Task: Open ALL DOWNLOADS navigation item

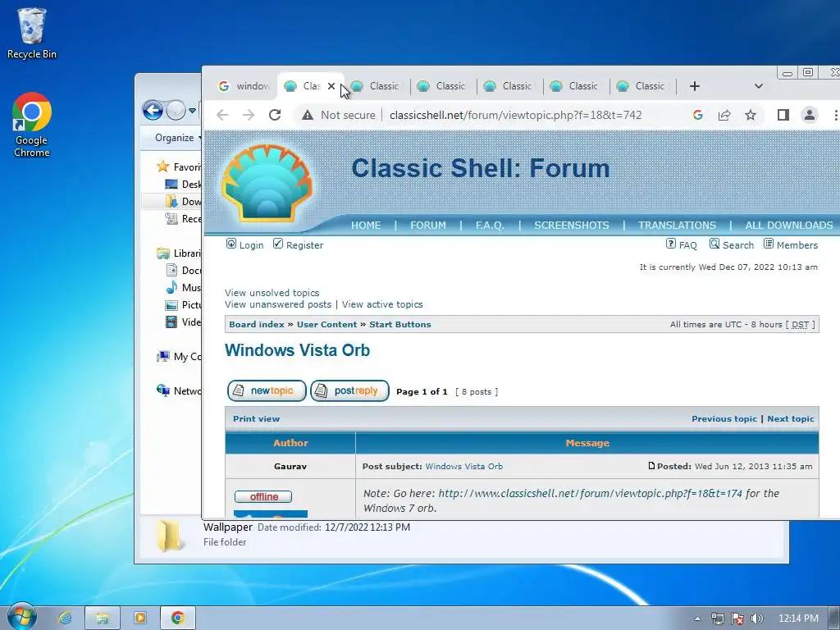Action: coord(789,226)
